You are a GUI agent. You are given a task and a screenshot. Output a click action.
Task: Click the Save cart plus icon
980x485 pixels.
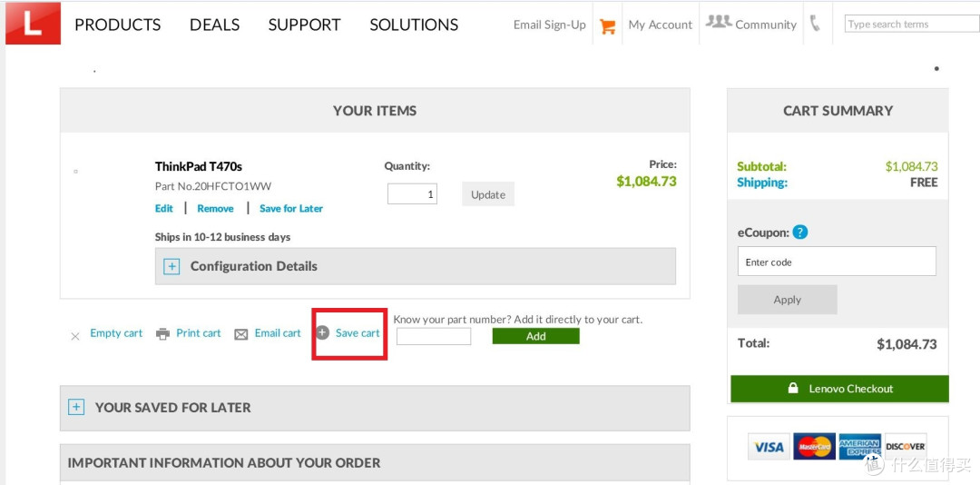322,333
